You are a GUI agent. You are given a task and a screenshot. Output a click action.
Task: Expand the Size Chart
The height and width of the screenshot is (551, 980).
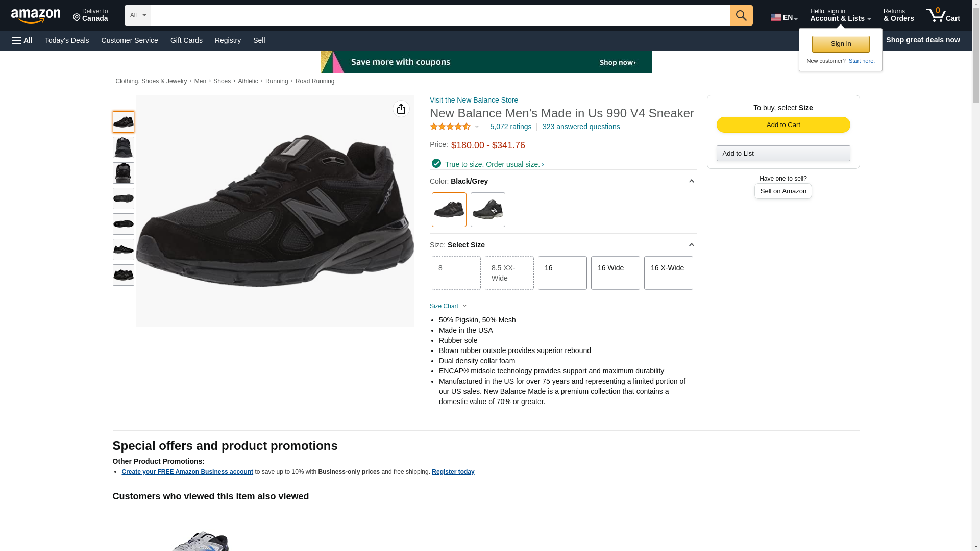tap(448, 306)
